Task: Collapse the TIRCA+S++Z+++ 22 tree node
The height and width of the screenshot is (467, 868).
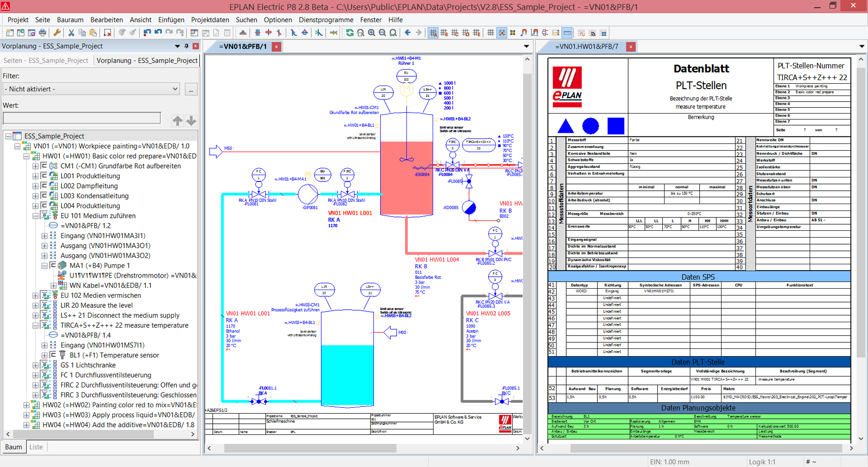Action: (x=35, y=325)
